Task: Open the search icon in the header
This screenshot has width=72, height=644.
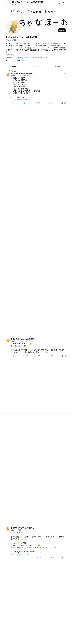Action: (x=64, y=3)
